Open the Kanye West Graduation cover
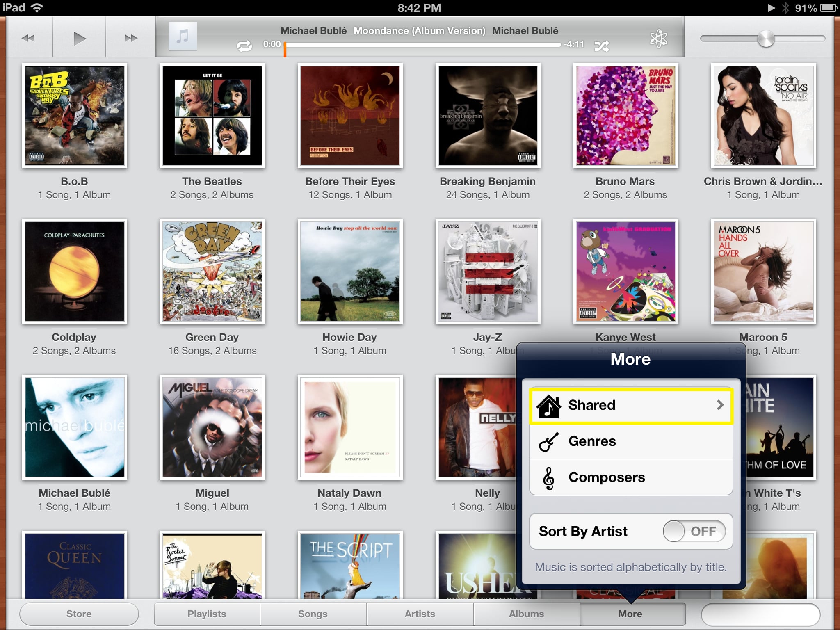840x630 pixels. click(626, 272)
